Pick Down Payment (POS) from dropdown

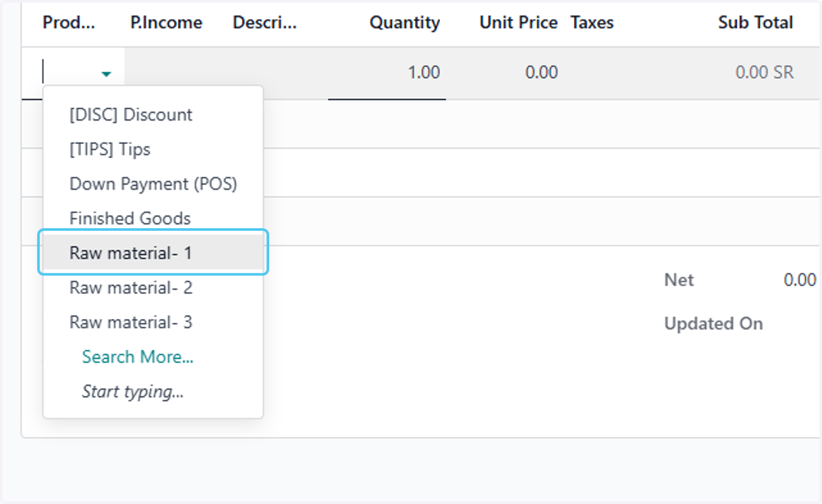pos(153,184)
